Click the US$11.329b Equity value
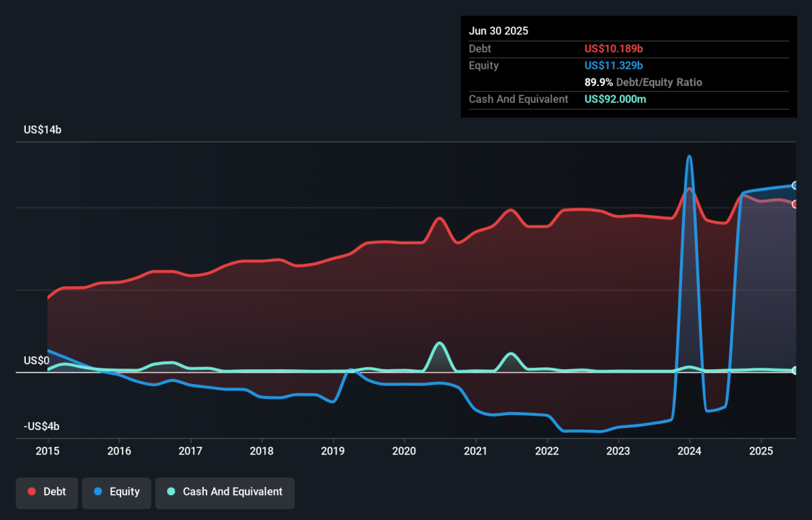Image resolution: width=812 pixels, height=520 pixels. point(614,66)
